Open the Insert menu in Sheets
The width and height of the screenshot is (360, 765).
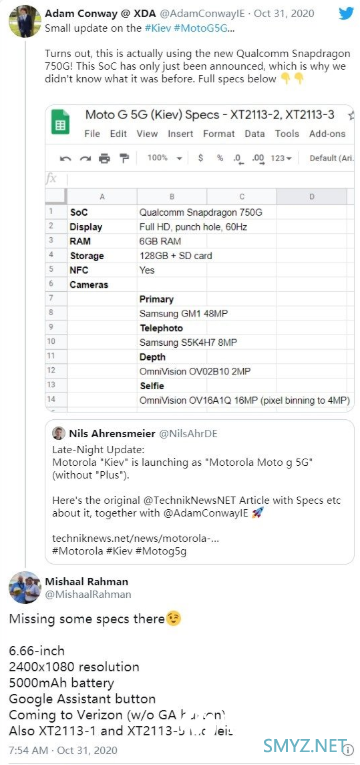[180, 134]
